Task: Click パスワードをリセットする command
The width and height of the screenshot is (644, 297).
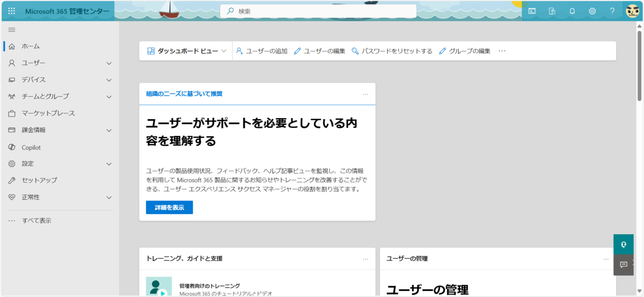Action: click(x=392, y=51)
